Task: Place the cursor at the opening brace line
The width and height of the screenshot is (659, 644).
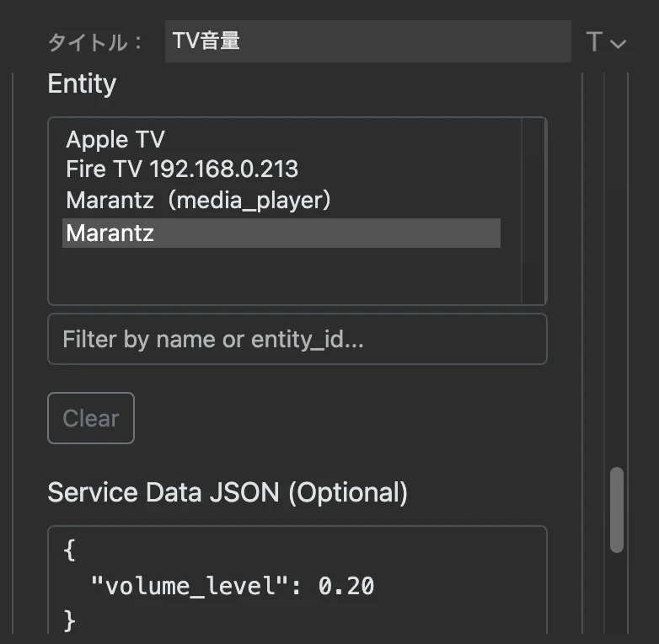Action: (x=69, y=550)
